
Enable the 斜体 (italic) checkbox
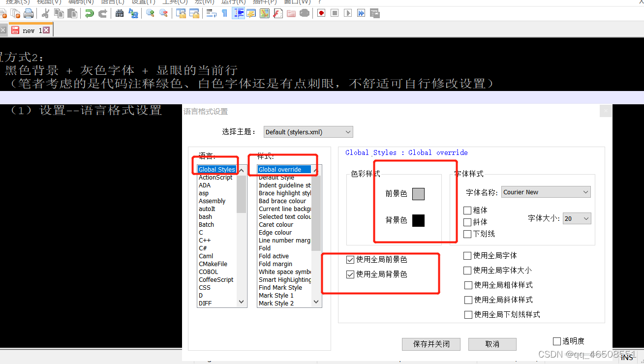(x=467, y=222)
